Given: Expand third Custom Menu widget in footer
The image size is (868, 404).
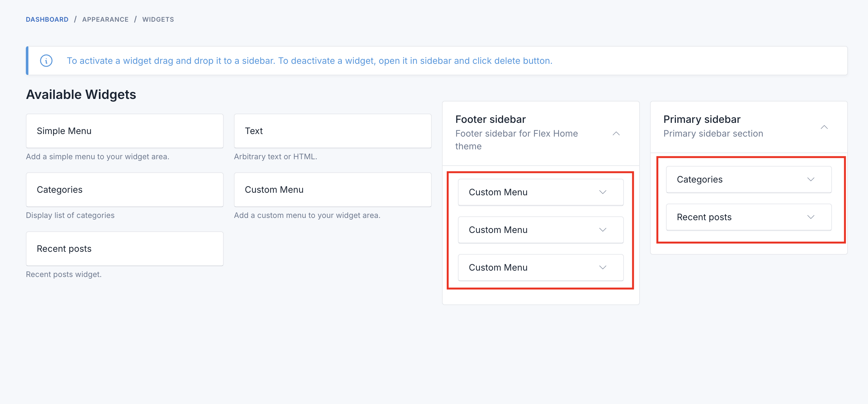Looking at the screenshot, I should tap(602, 267).
